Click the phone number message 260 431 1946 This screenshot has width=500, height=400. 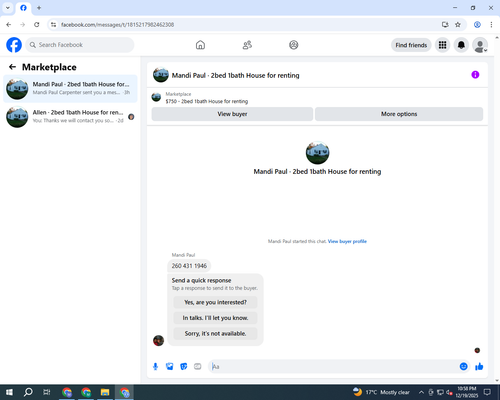point(189,266)
